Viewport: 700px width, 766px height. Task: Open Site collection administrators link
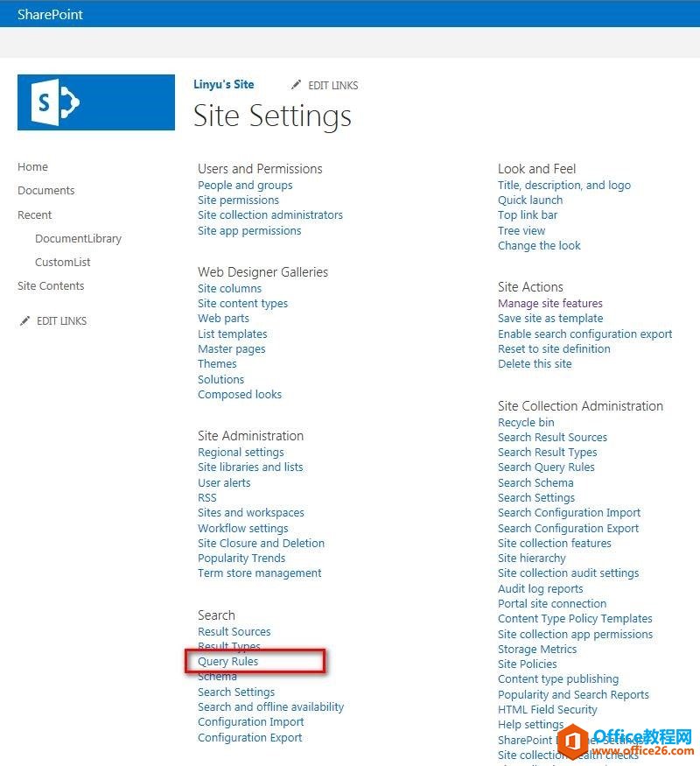[x=270, y=215]
